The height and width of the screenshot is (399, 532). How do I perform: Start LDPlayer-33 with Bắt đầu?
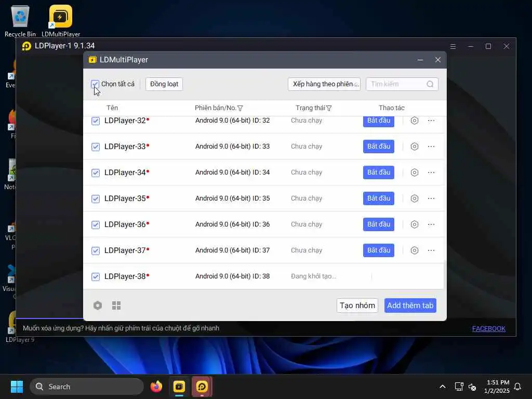[379, 147]
